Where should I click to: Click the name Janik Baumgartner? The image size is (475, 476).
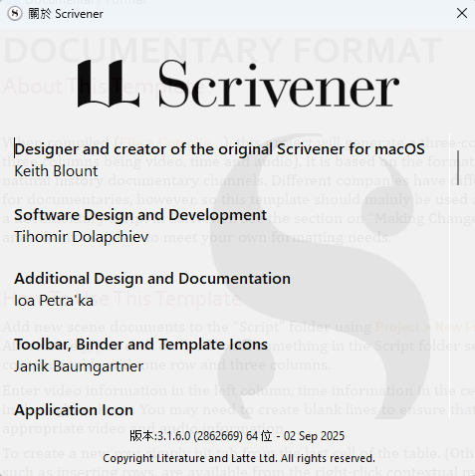click(79, 366)
